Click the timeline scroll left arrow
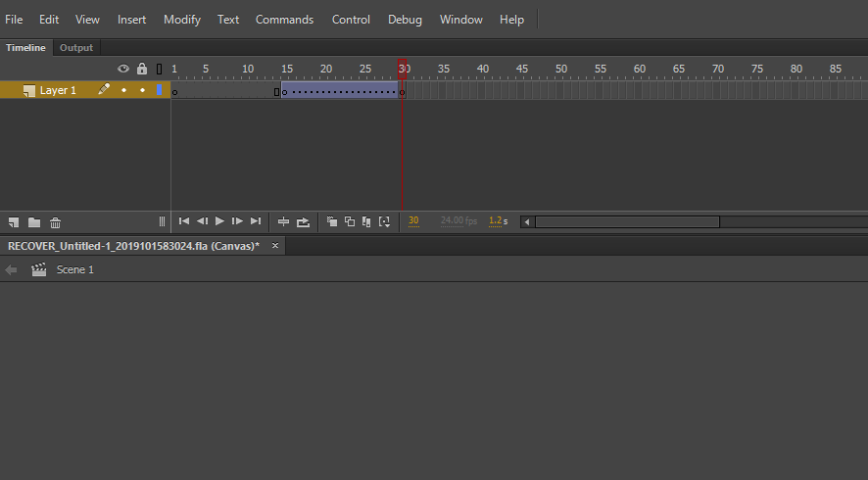 coord(527,222)
